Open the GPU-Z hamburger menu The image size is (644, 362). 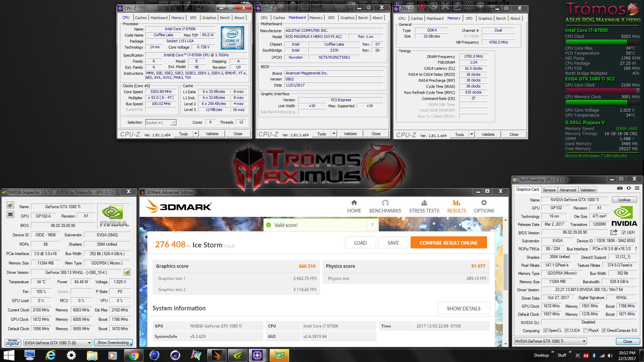[x=637, y=188]
